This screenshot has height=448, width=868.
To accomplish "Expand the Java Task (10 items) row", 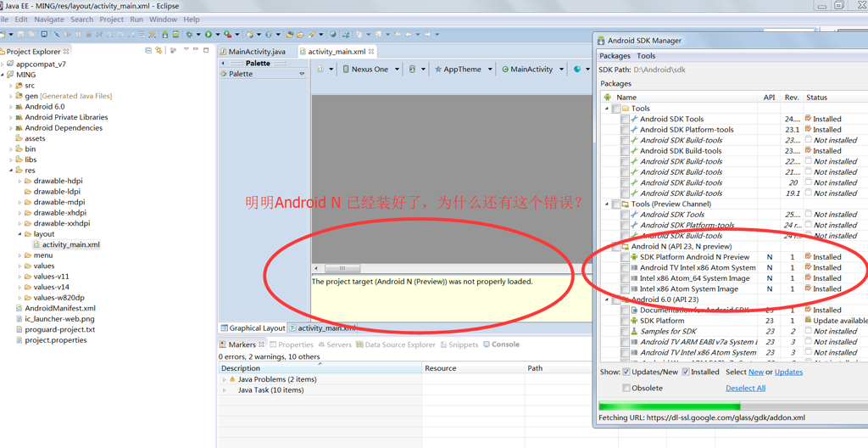I will click(x=224, y=390).
